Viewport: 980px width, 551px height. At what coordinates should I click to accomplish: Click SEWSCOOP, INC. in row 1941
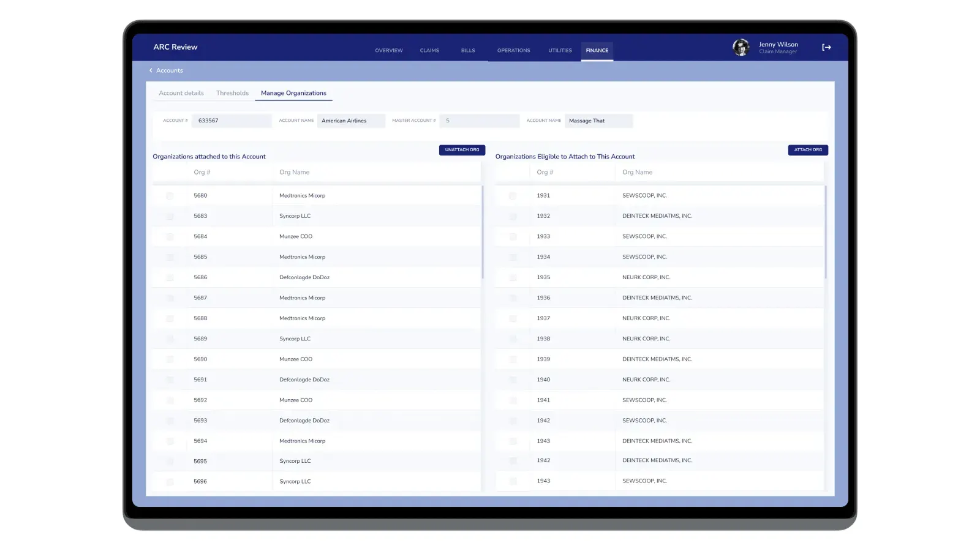(x=644, y=400)
